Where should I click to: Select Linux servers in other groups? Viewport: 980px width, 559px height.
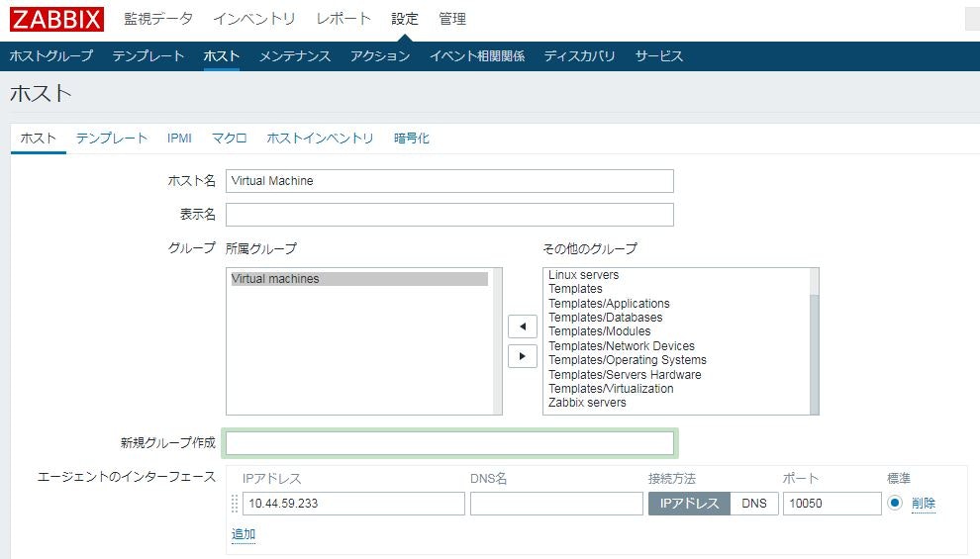584,275
